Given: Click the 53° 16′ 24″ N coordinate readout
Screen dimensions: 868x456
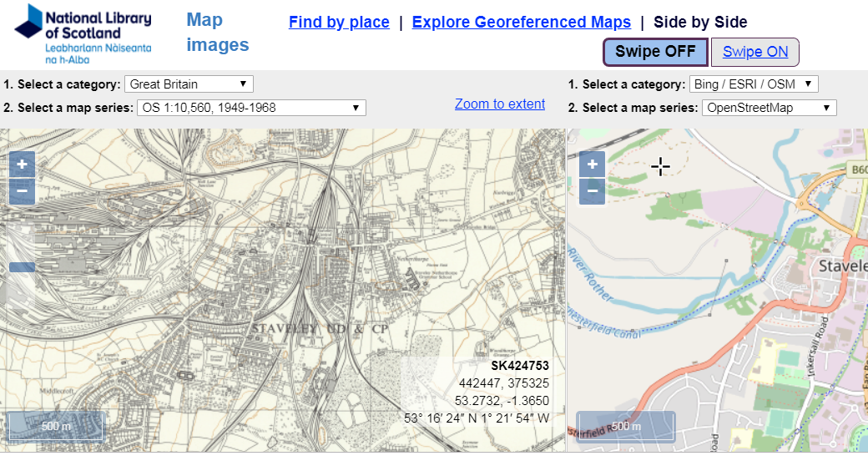Looking at the screenshot, I should (477, 418).
